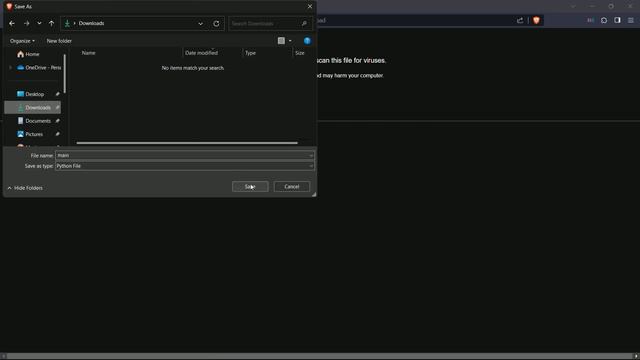Open the Organize menu

pos(22,41)
